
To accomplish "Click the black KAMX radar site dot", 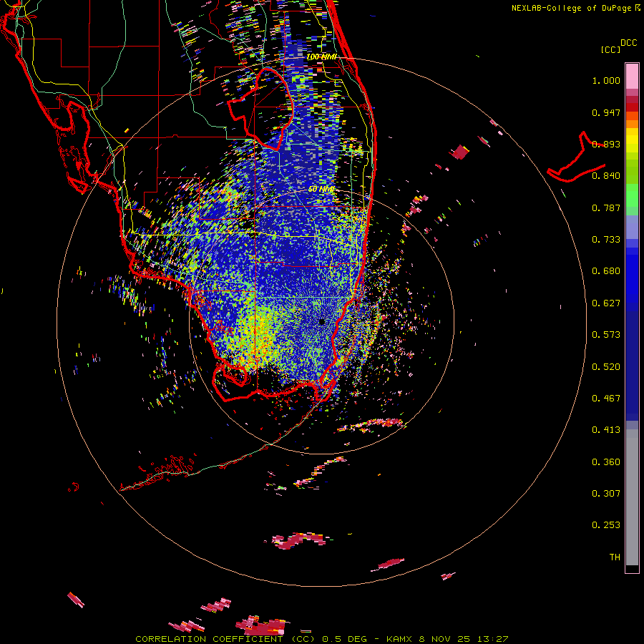I will click(x=322, y=322).
